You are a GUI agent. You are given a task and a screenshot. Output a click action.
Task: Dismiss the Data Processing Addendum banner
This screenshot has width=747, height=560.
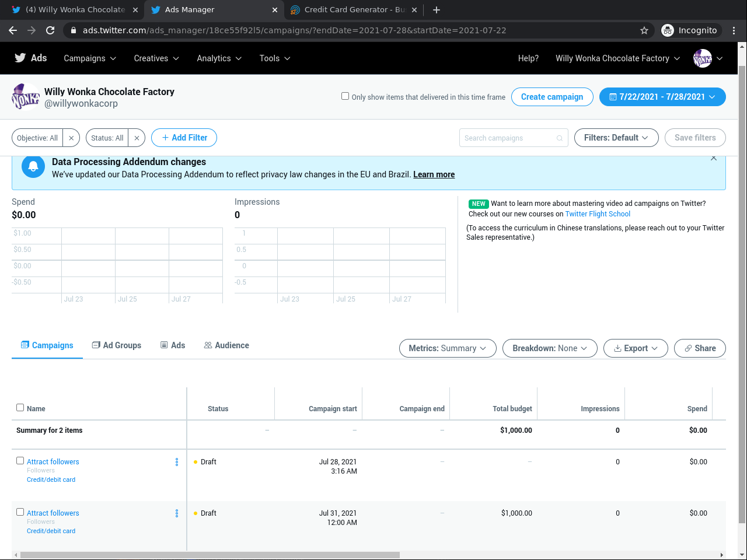pyautogui.click(x=714, y=158)
